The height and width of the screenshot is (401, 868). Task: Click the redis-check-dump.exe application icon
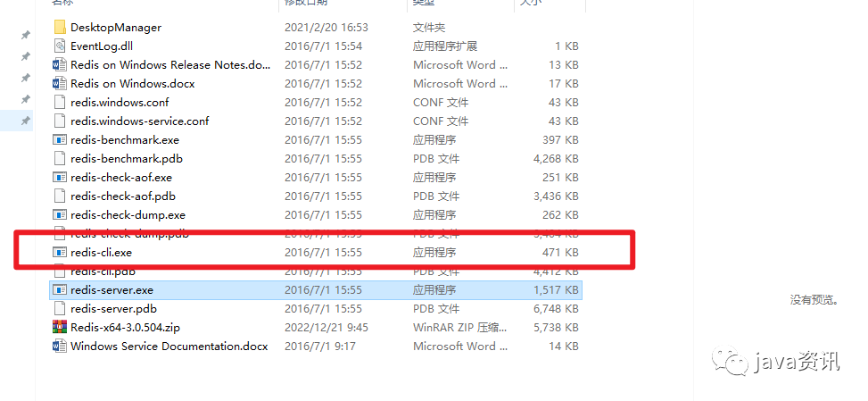click(x=60, y=215)
